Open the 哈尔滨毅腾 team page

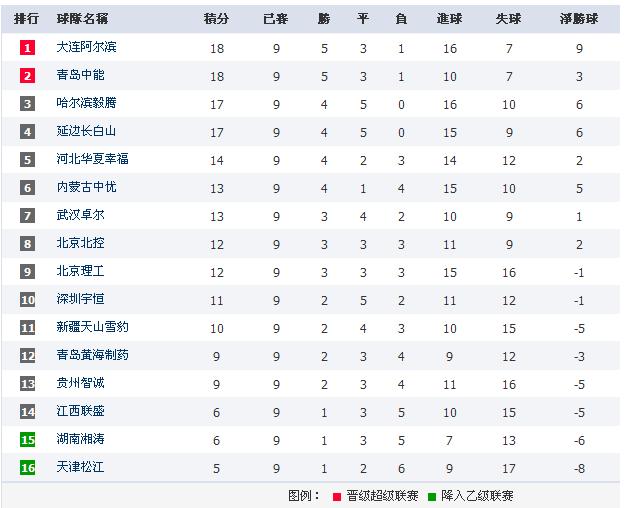pos(86,103)
